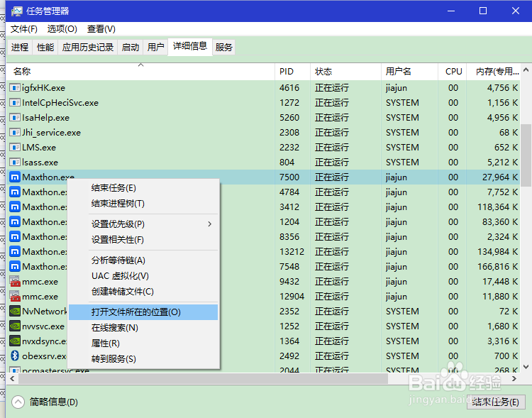Sort by the 名称 column header

coord(140,72)
